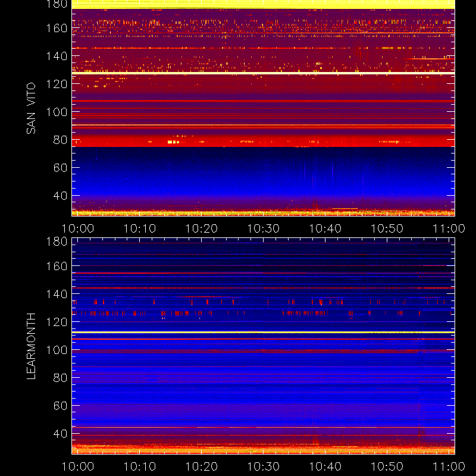
Task: Click the 10:00 time label below Learmonth plot
Action: pos(78,466)
